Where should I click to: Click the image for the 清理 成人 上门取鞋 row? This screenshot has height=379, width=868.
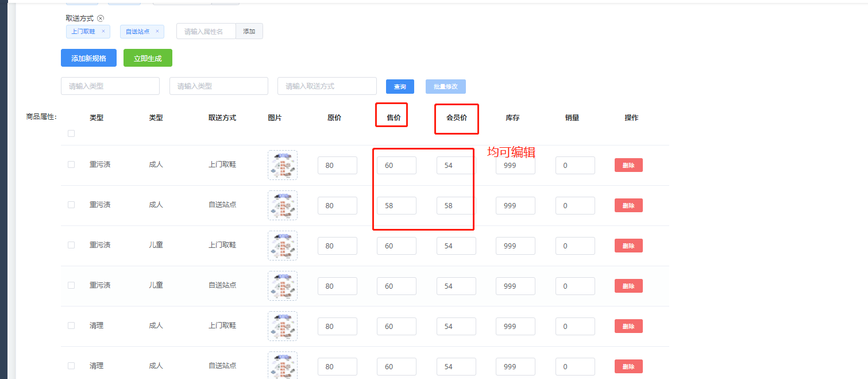point(283,326)
